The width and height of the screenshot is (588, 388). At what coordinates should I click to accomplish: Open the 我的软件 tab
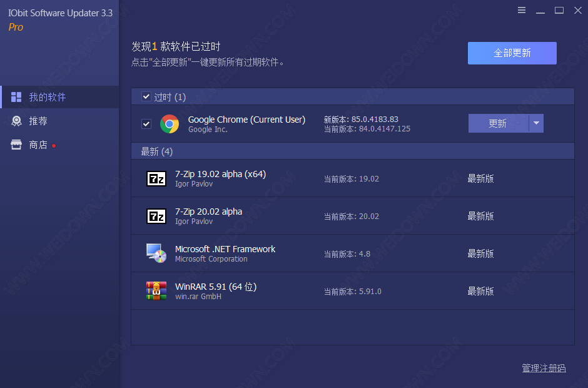click(x=59, y=97)
